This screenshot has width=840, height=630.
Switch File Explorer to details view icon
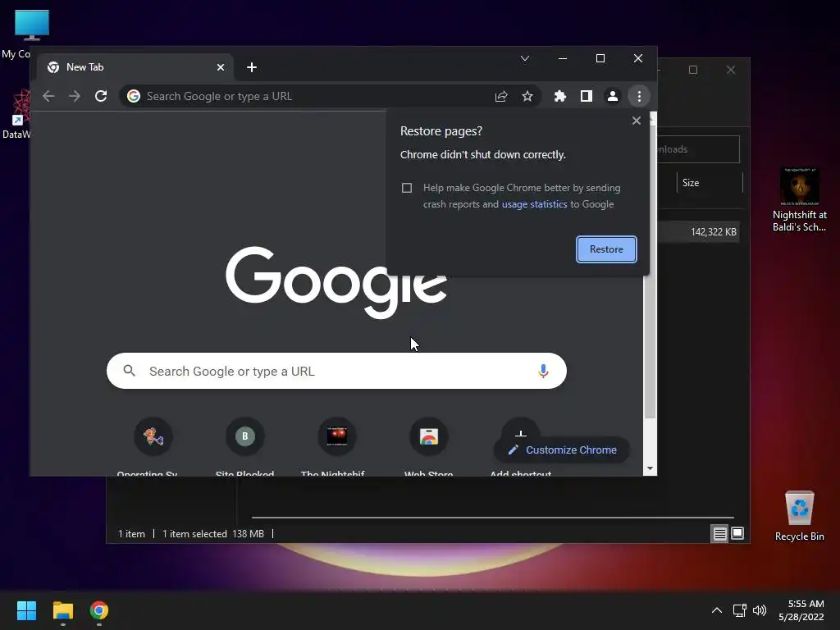[719, 533]
